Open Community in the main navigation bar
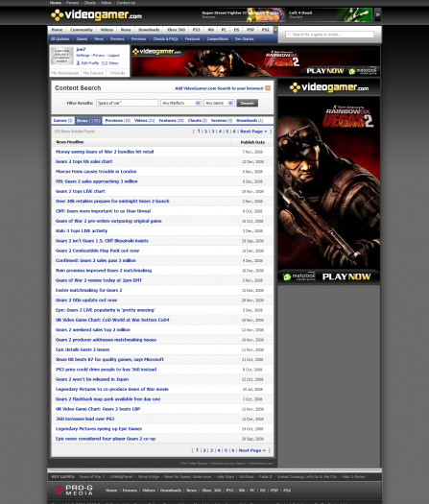 tap(82, 30)
